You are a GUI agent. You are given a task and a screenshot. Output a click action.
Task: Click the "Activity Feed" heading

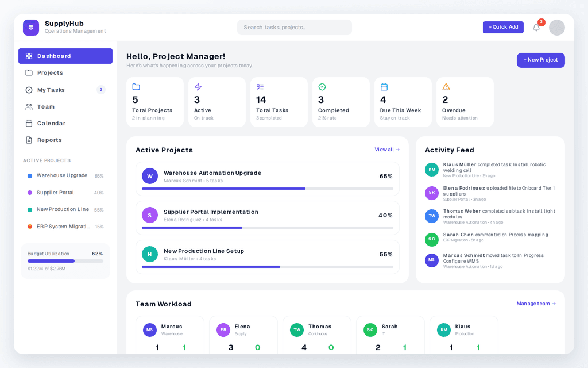click(449, 150)
